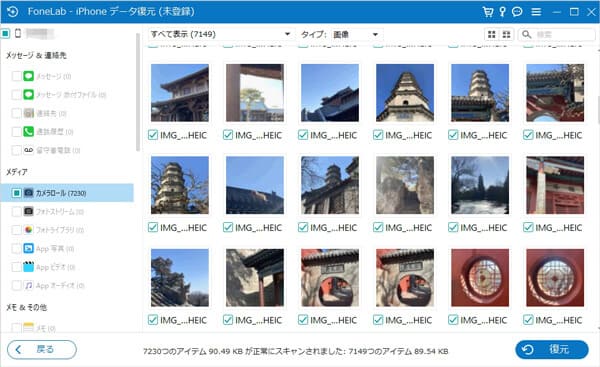Check the call history checkbox
Viewport: 600px width, 367px height.
coord(16,131)
